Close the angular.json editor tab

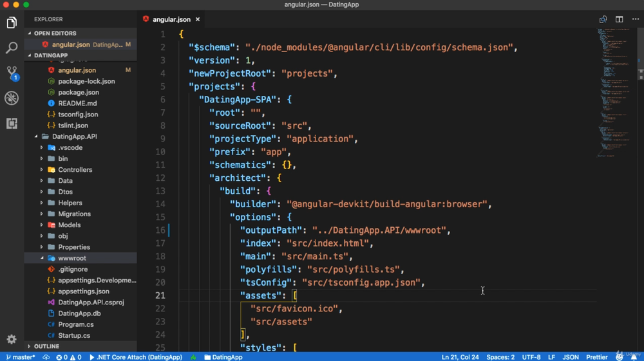pos(198,19)
